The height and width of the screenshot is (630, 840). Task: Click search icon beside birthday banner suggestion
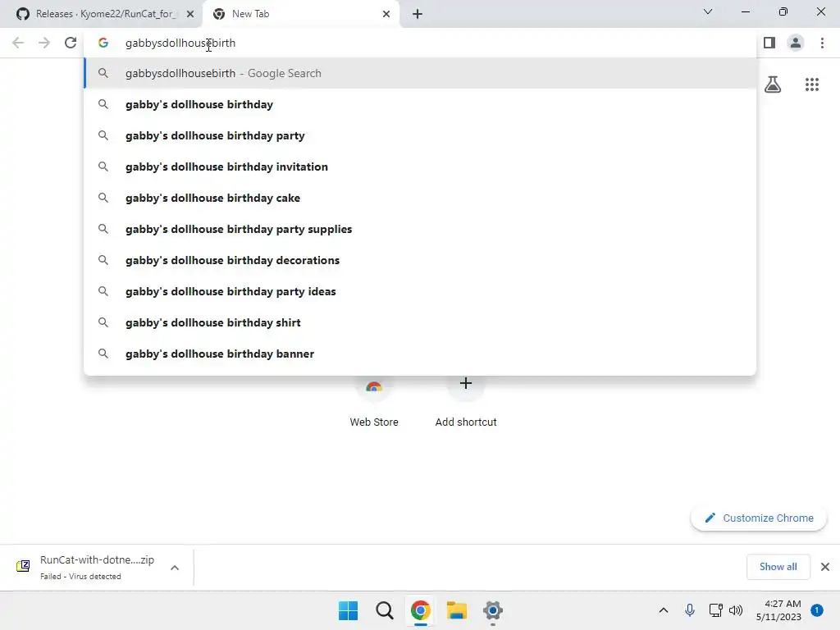point(103,354)
